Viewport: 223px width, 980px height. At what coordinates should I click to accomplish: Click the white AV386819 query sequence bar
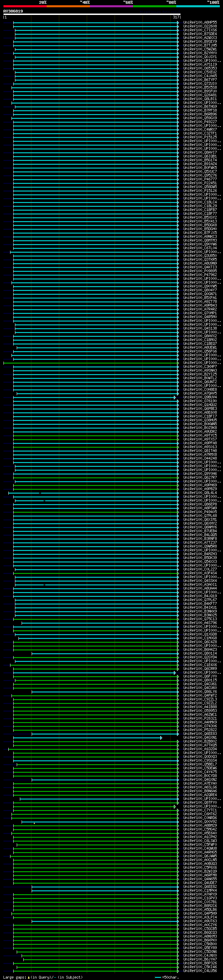[92, 14]
